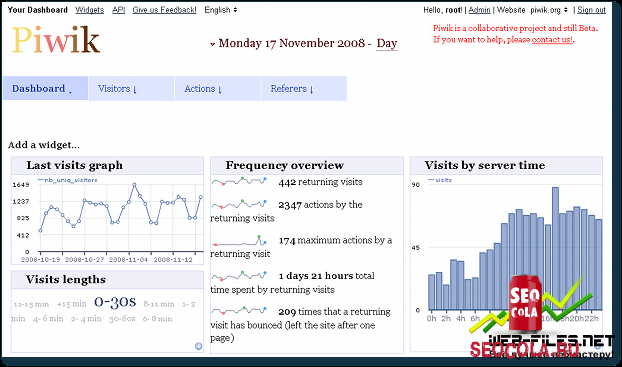This screenshot has height=367, width=622.
Task: Click the Sign out link
Action: click(x=591, y=10)
